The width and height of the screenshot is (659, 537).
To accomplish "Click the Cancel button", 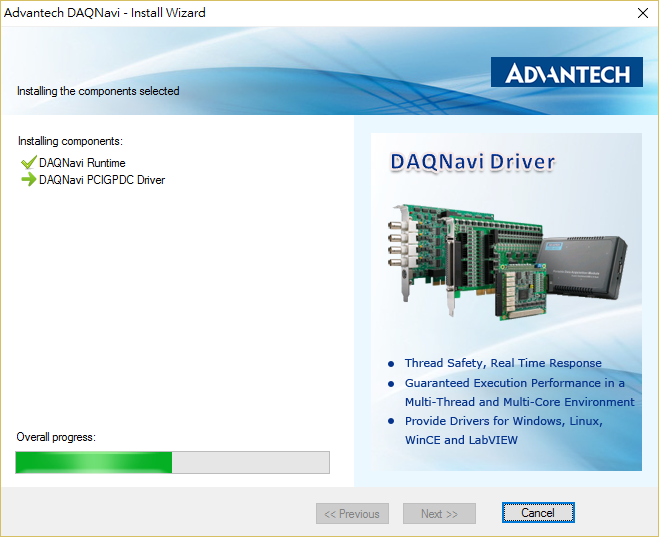I will (538, 513).
